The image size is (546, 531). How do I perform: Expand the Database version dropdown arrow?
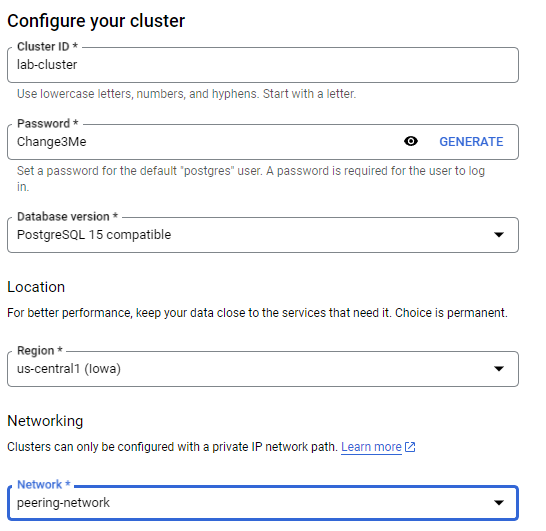tap(499, 235)
